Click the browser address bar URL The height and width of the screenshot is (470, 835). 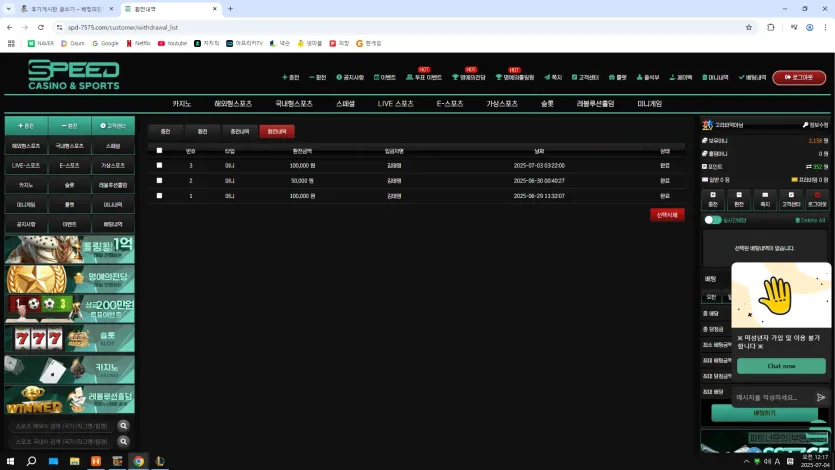click(x=122, y=27)
